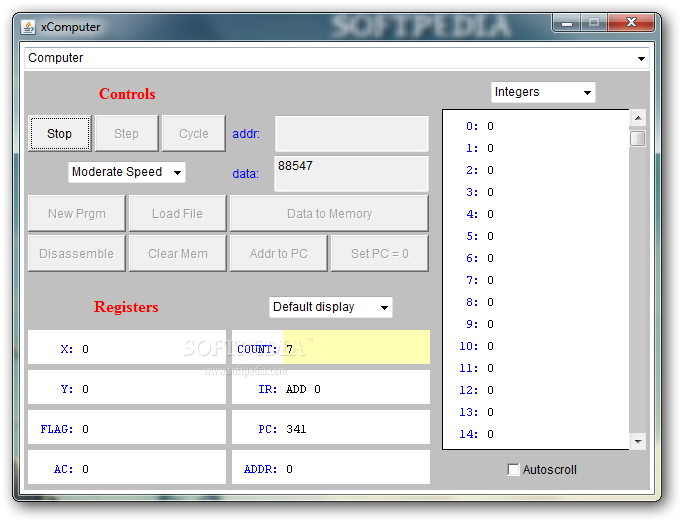The width and height of the screenshot is (682, 522).
Task: Click the Addr to PC button
Action: point(278,254)
